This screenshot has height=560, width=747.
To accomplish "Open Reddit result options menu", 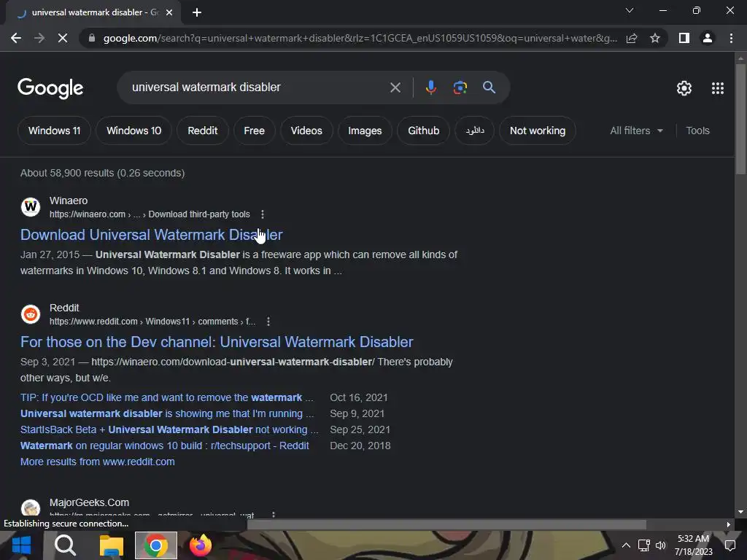I will click(268, 322).
